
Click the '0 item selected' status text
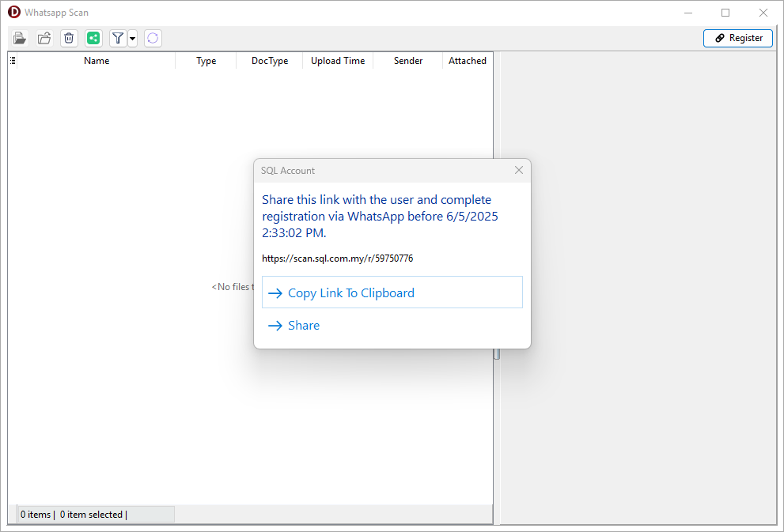point(91,515)
